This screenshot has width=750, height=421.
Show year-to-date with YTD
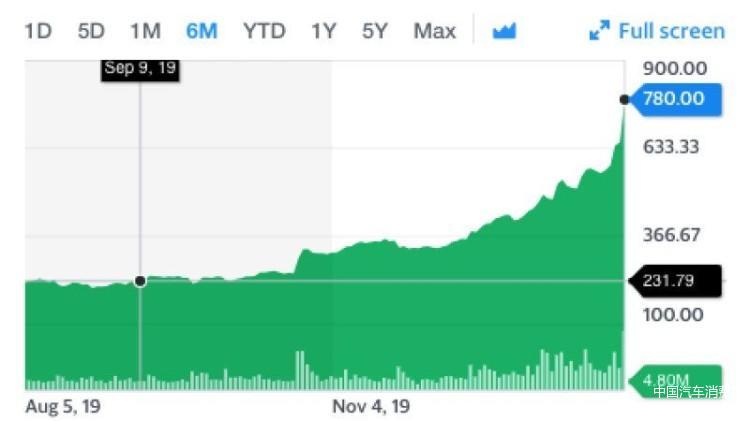point(264,32)
